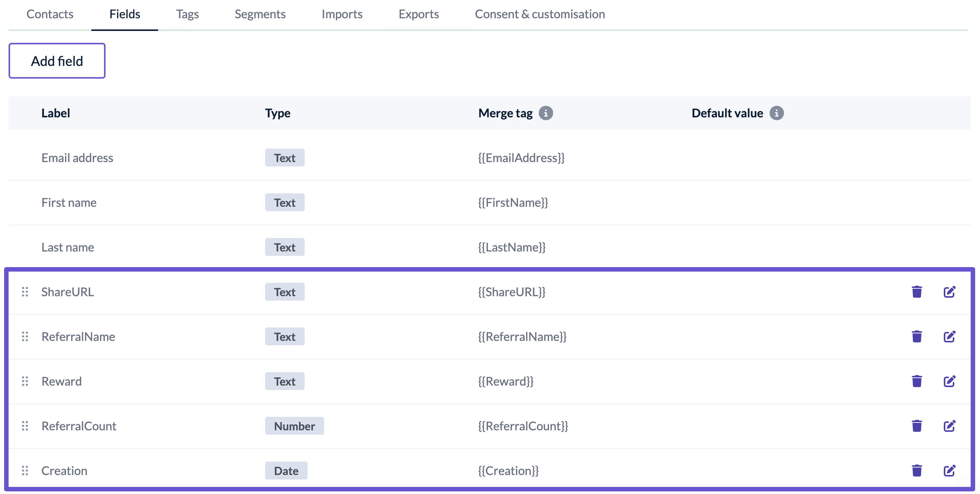The height and width of the screenshot is (494, 980).
Task: Click the {{ReferralCount}} merge tag
Action: [523, 426]
